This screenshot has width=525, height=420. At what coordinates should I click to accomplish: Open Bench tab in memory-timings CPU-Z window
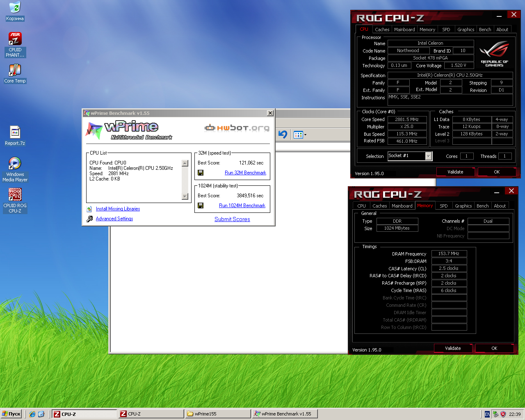(483, 206)
